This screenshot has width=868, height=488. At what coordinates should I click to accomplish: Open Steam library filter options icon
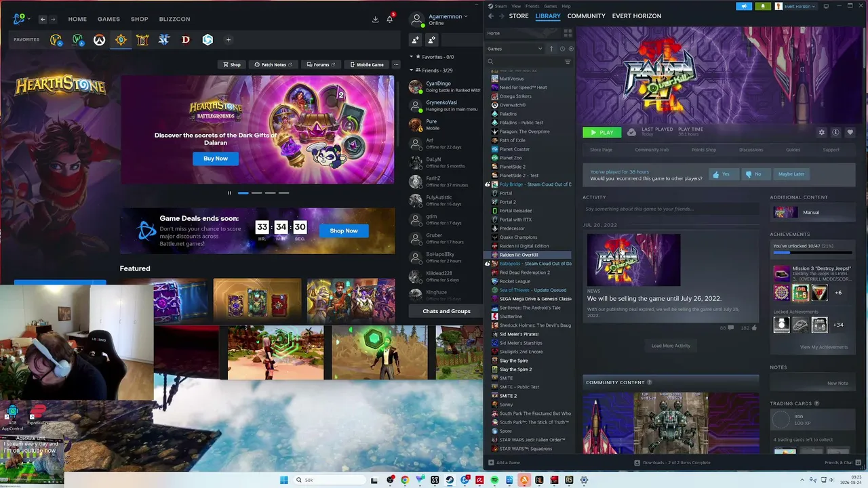(568, 62)
